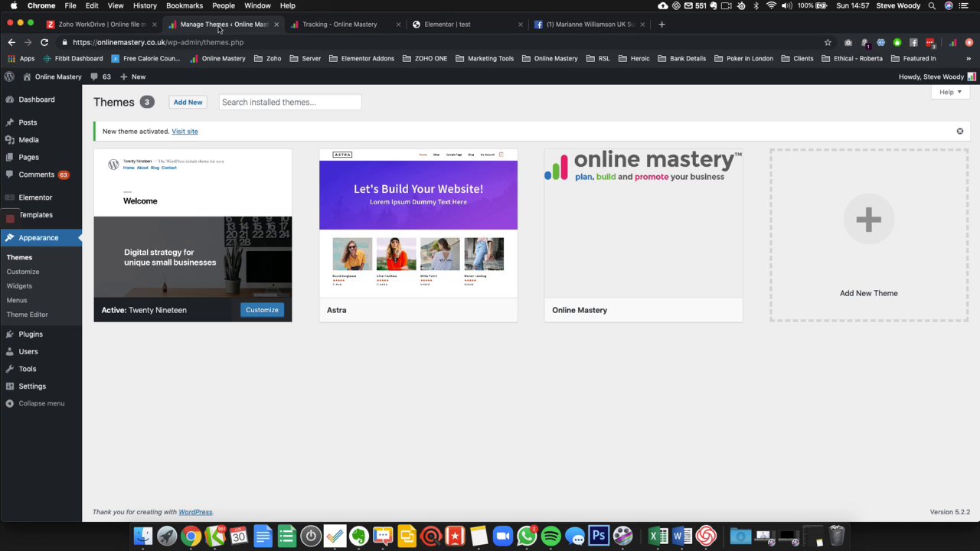Open the Bookmarks menu in macOS menu bar
This screenshot has width=980, height=551.
coord(184,5)
